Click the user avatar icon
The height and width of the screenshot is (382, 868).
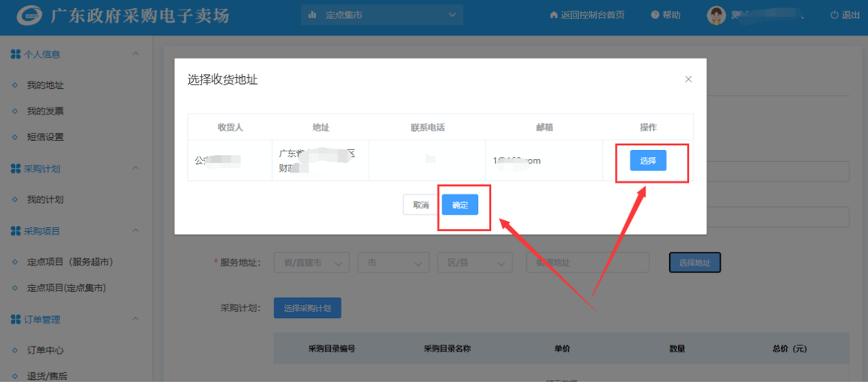click(717, 15)
